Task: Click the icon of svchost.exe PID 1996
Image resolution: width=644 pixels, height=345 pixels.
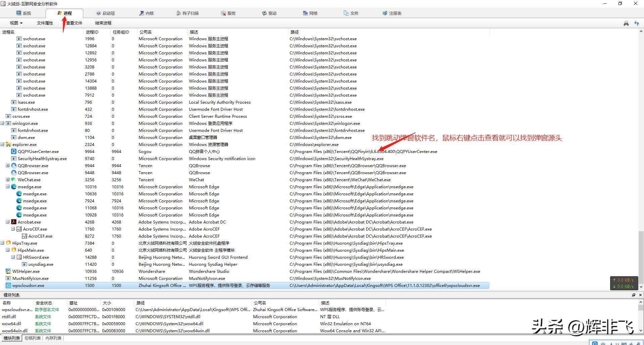Action: point(19,39)
